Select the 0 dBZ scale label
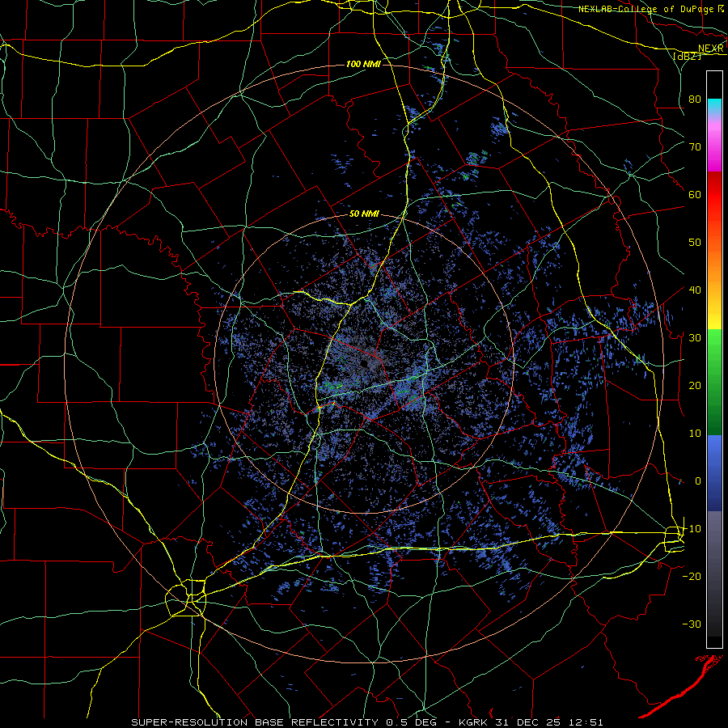This screenshot has height=728, width=728. click(698, 481)
